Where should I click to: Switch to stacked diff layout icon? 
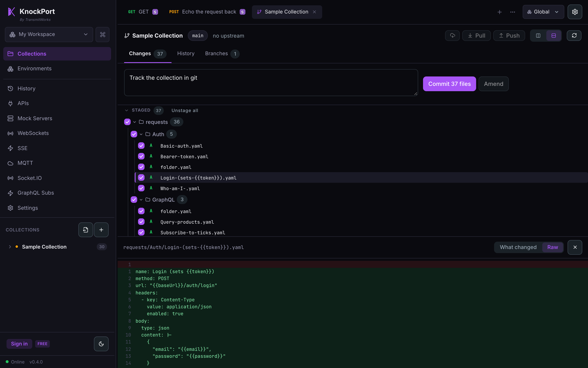coord(554,36)
